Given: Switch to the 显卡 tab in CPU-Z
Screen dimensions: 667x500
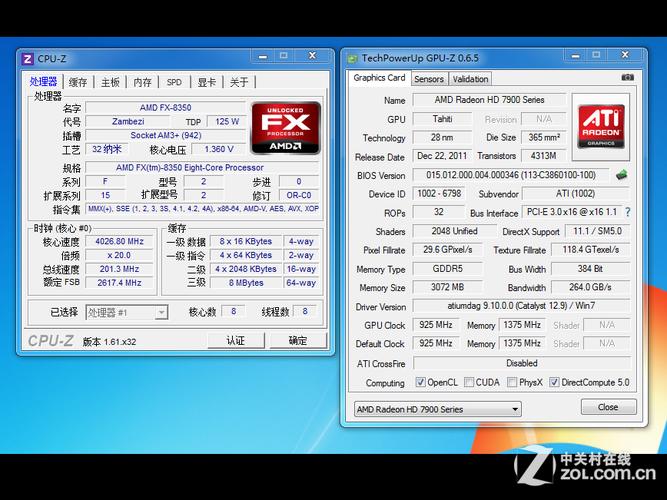Looking at the screenshot, I should click(x=207, y=82).
